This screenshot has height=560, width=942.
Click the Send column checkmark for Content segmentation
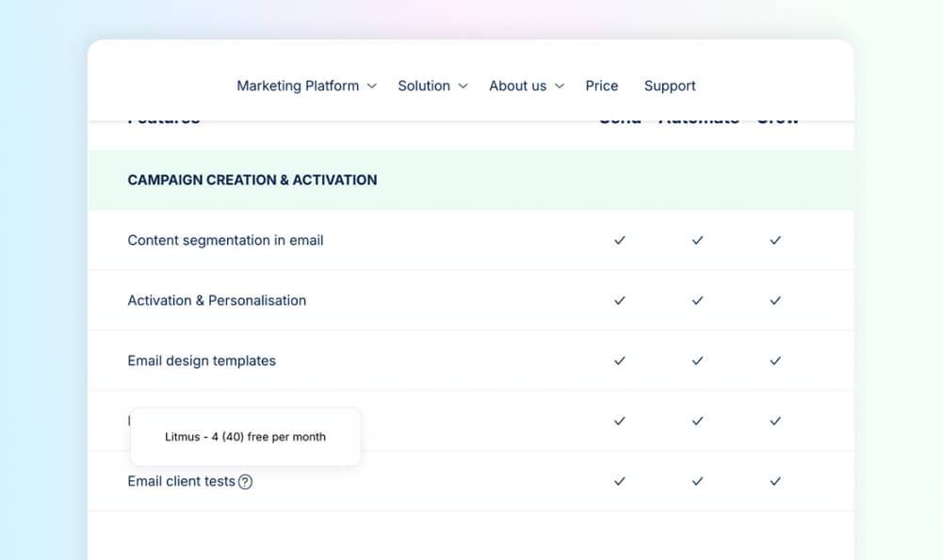[x=619, y=240]
